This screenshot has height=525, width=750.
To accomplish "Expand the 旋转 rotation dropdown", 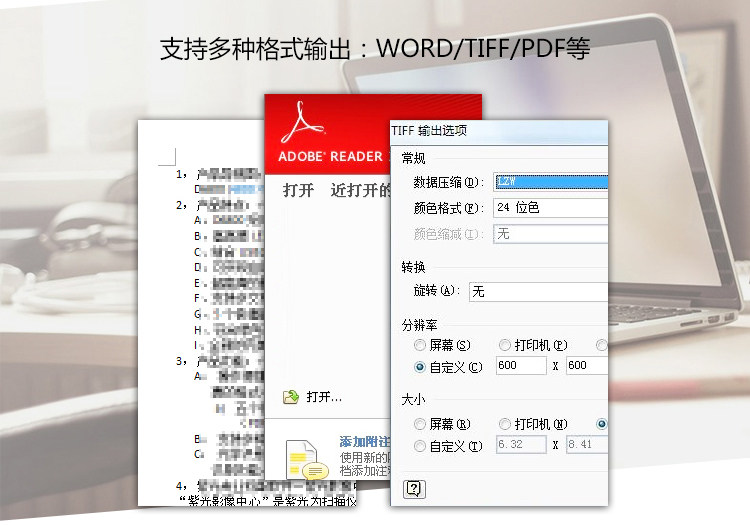I will [539, 291].
